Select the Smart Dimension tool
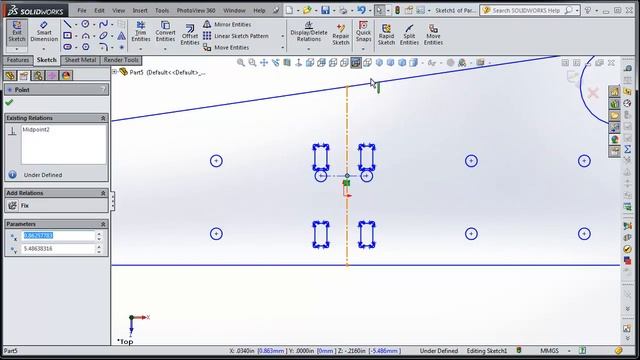The height and width of the screenshot is (360, 640). (x=44, y=32)
